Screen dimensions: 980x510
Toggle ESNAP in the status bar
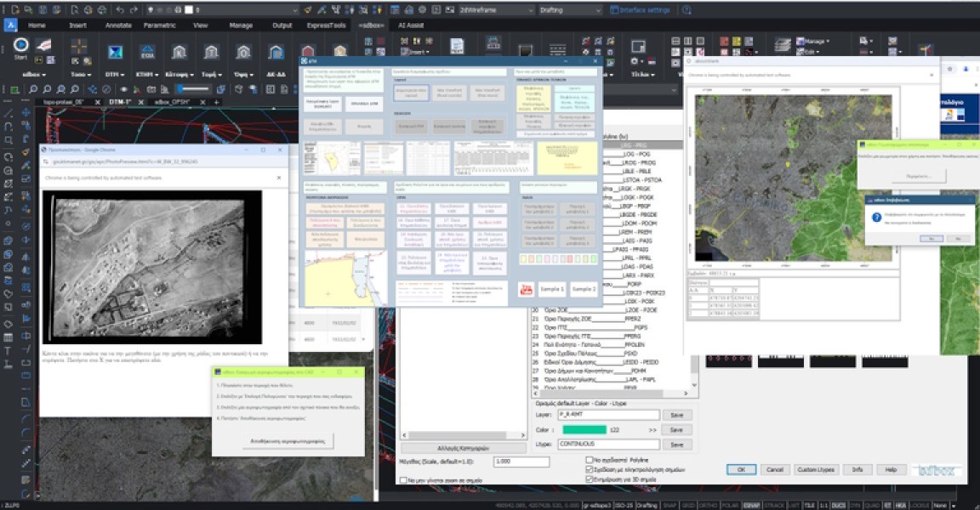pyautogui.click(x=751, y=505)
